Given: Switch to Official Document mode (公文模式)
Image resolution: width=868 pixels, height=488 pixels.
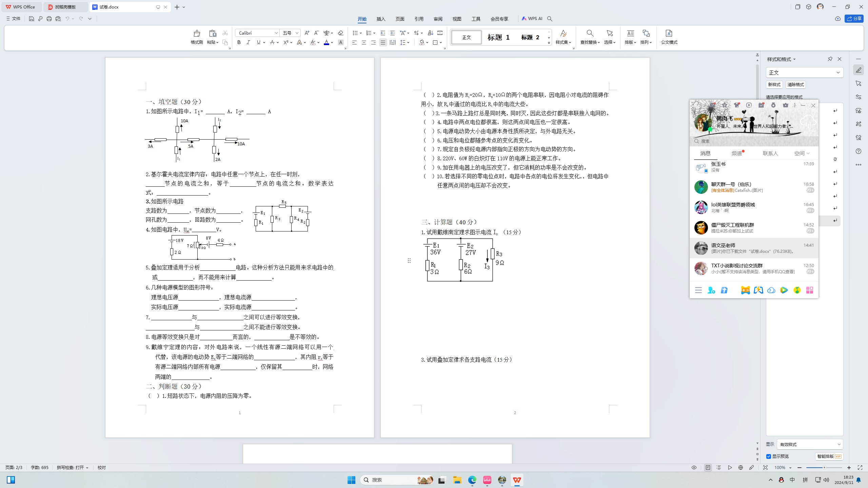Looking at the screenshot, I should tap(669, 37).
